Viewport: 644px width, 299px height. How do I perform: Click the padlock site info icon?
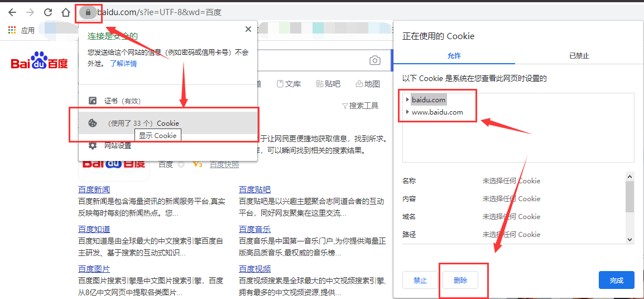tap(87, 13)
